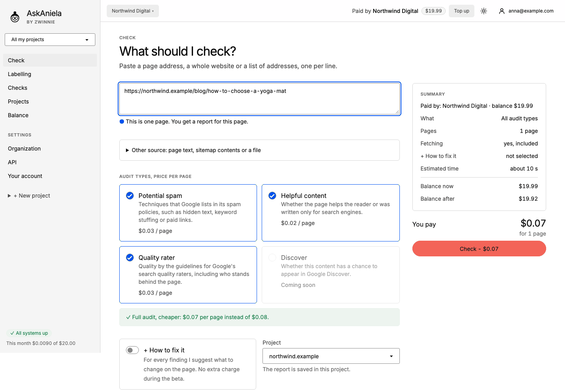Uncheck the Helpful content audit type
The height and width of the screenshot is (392, 565).
pyautogui.click(x=272, y=196)
